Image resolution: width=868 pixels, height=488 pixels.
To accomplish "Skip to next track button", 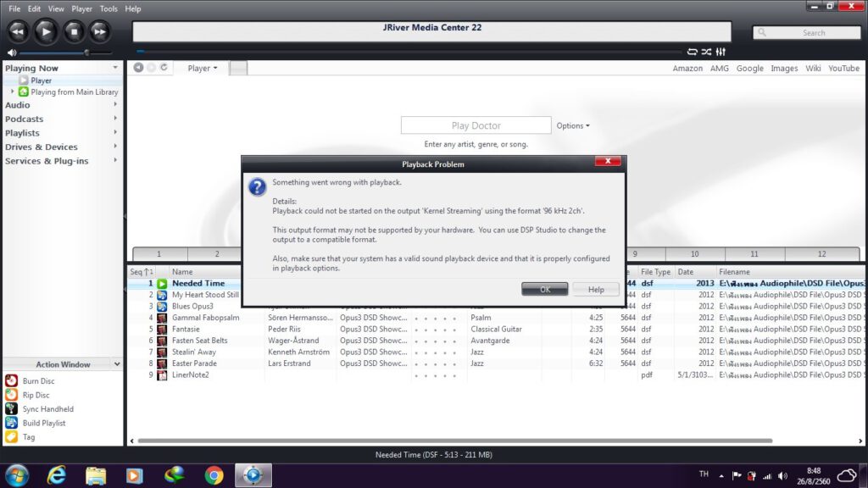I will tap(100, 31).
